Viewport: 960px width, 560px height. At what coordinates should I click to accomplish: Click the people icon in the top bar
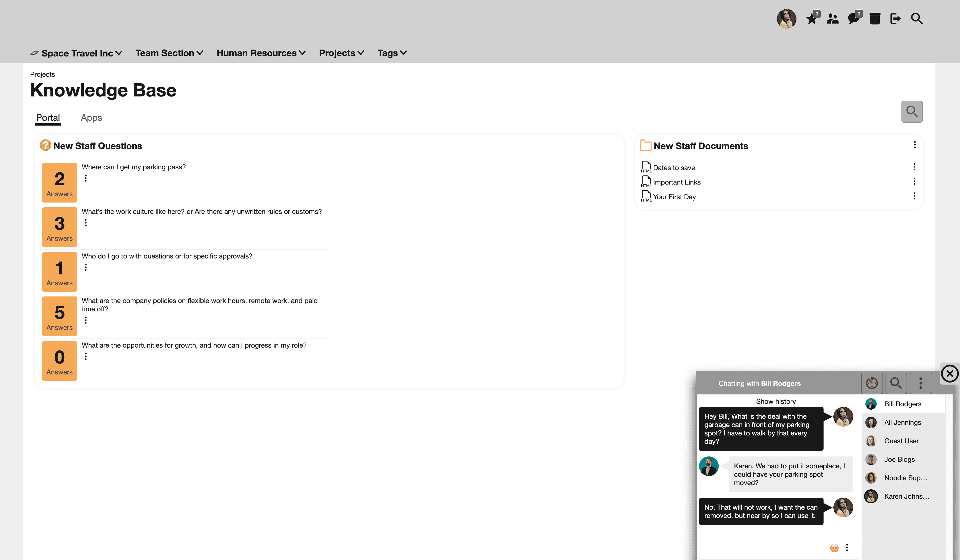[833, 18]
